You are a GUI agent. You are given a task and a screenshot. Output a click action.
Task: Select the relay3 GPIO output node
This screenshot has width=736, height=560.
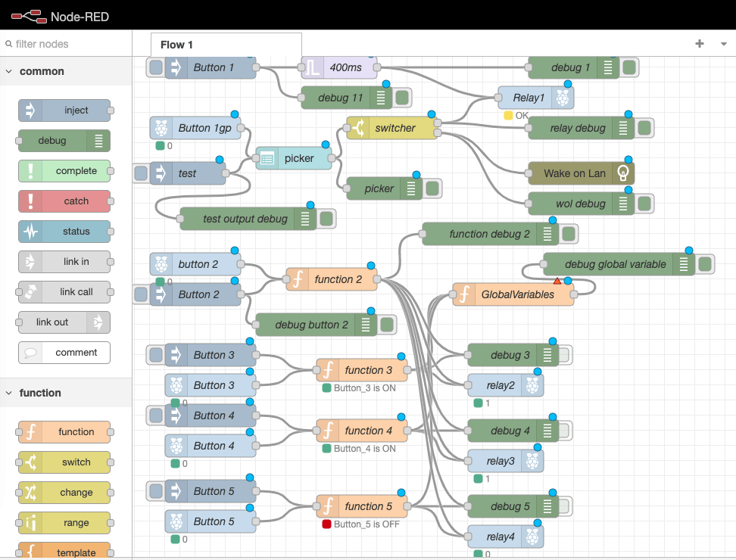tap(506, 461)
